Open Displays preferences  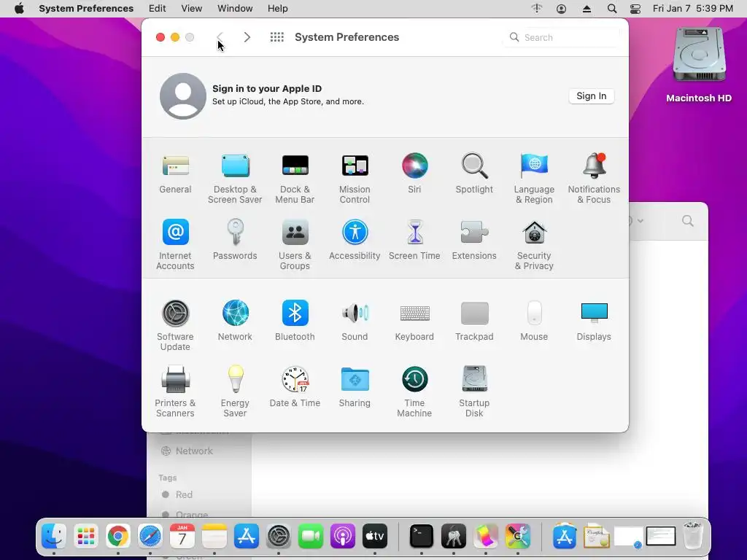click(x=594, y=321)
